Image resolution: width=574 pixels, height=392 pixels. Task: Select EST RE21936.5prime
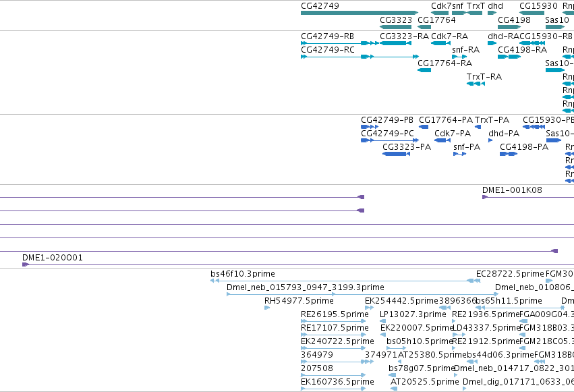(453, 321)
